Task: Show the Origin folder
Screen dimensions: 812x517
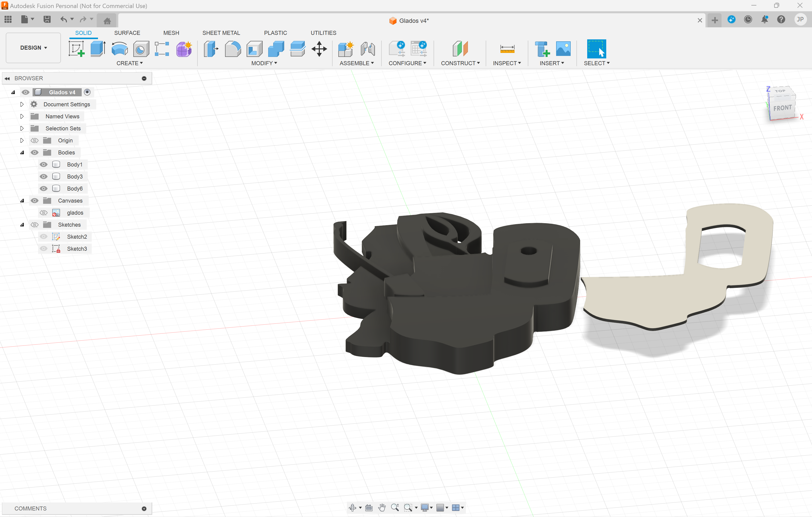Action: (x=34, y=140)
